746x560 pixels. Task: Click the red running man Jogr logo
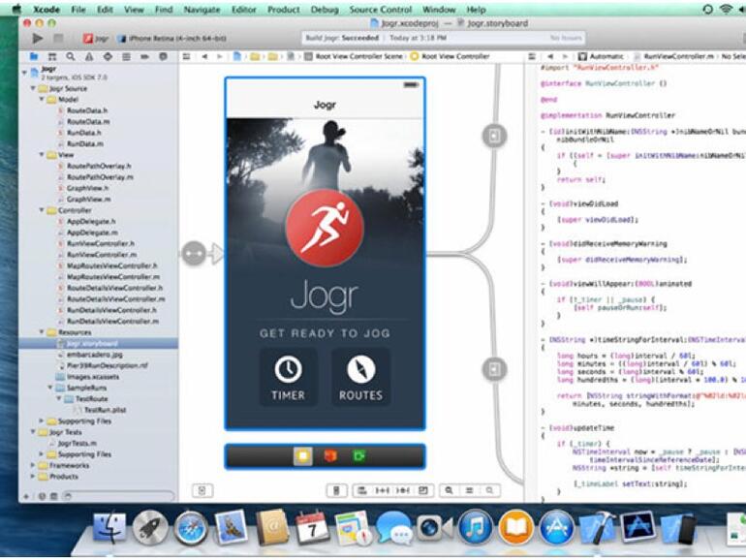pos(325,229)
